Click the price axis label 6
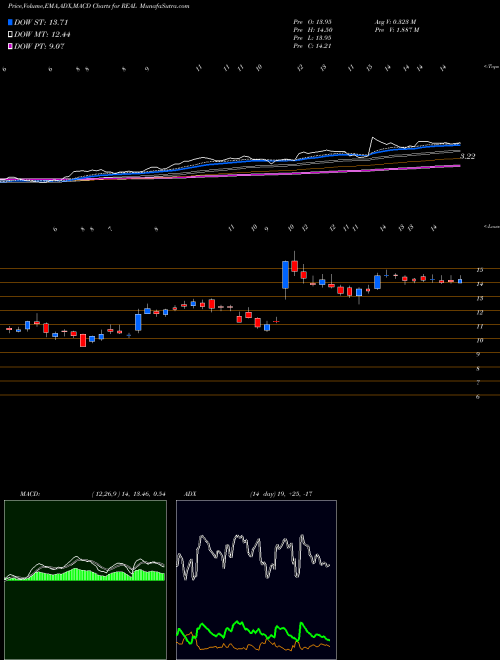 pyautogui.click(x=478, y=397)
